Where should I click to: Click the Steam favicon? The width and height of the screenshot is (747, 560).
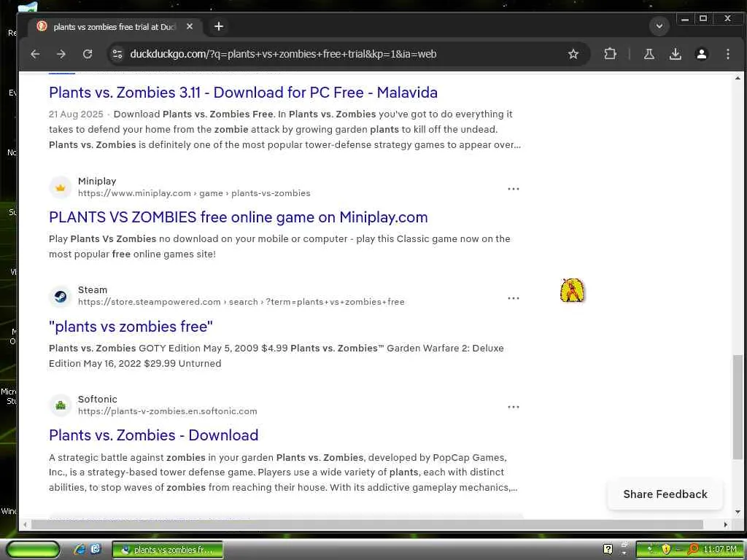pos(61,296)
